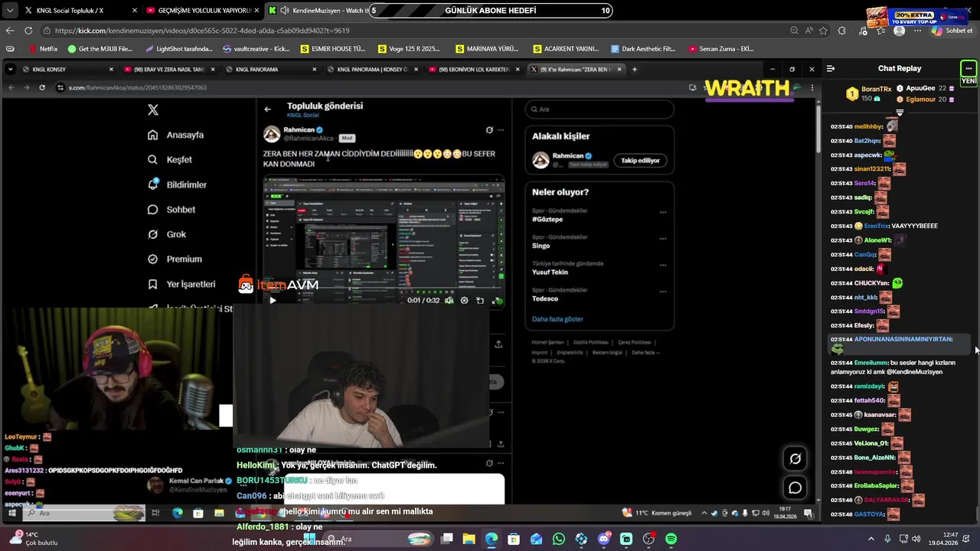Open the Sercan Zurna bookmark
This screenshot has height=551, width=980.
click(721, 49)
